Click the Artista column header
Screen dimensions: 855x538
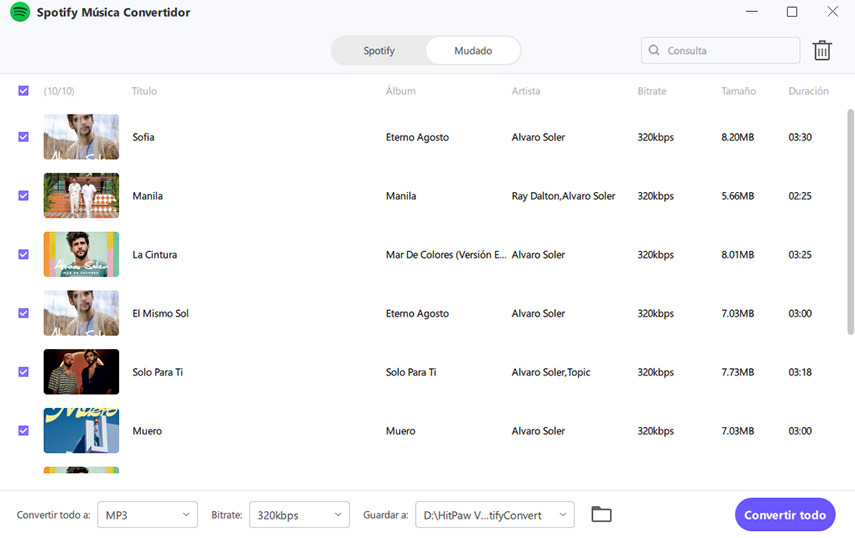526,91
